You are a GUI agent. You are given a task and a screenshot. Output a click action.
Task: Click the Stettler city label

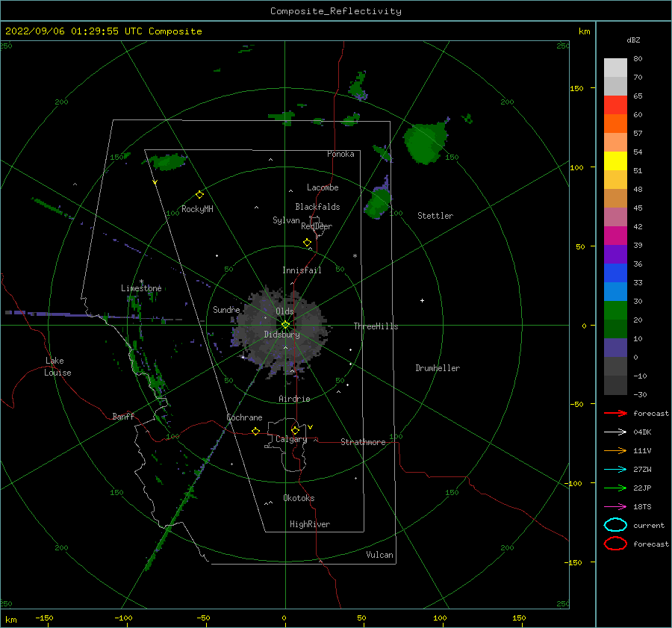click(x=435, y=216)
